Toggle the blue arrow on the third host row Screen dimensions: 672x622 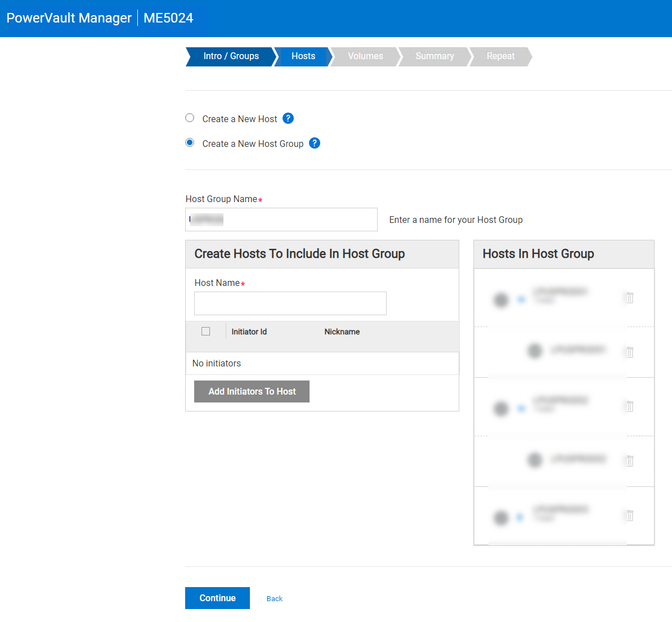(x=521, y=408)
